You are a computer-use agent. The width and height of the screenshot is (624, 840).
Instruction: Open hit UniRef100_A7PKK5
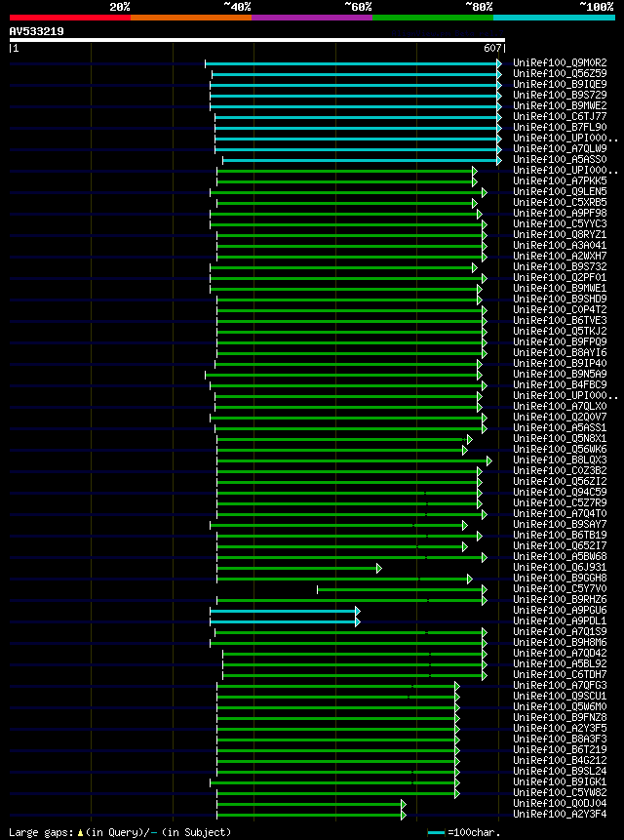pyautogui.click(x=560, y=181)
